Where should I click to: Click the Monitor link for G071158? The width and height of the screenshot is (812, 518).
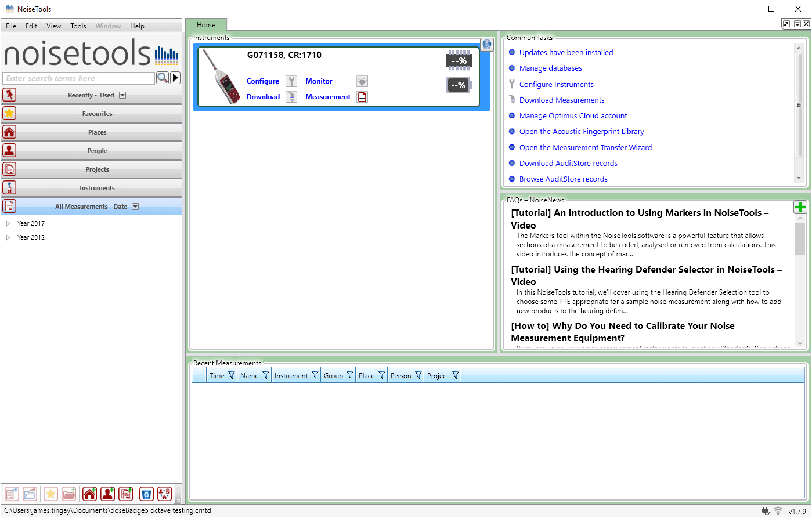[319, 81]
